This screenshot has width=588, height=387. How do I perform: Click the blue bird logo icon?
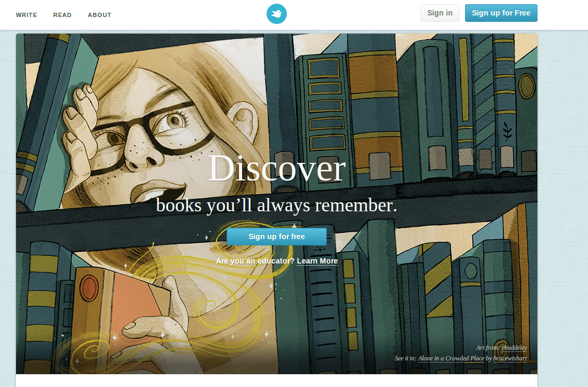pos(276,14)
